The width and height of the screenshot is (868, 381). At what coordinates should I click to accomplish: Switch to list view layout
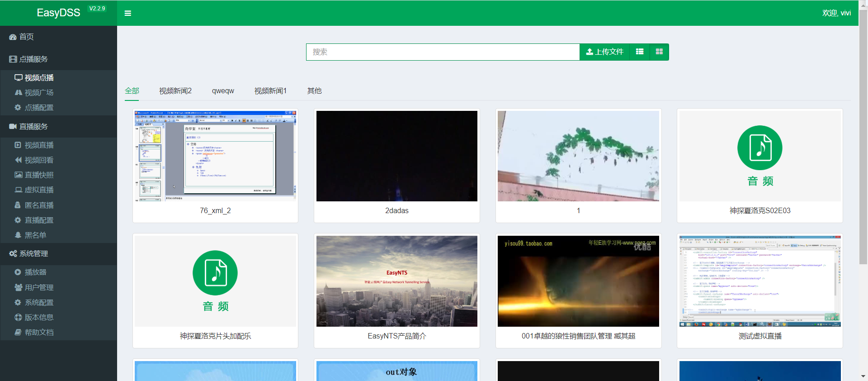pyautogui.click(x=639, y=52)
